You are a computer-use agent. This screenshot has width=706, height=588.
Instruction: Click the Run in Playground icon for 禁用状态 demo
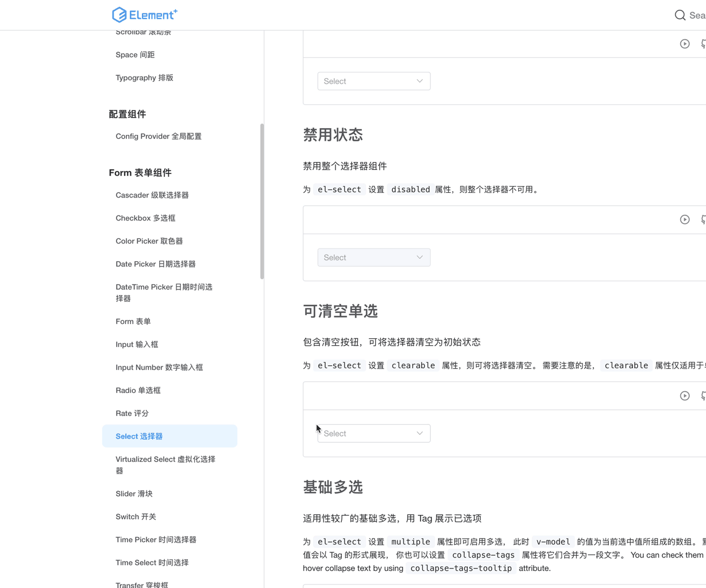(x=684, y=219)
